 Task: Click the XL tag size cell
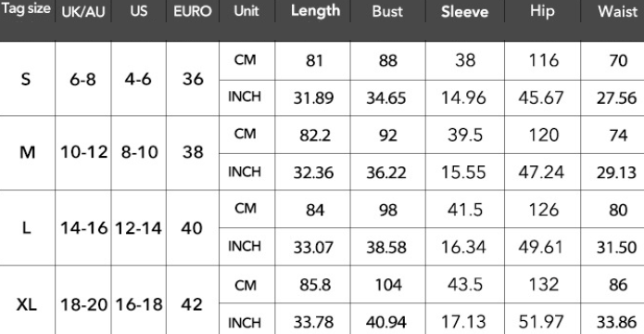(27, 305)
